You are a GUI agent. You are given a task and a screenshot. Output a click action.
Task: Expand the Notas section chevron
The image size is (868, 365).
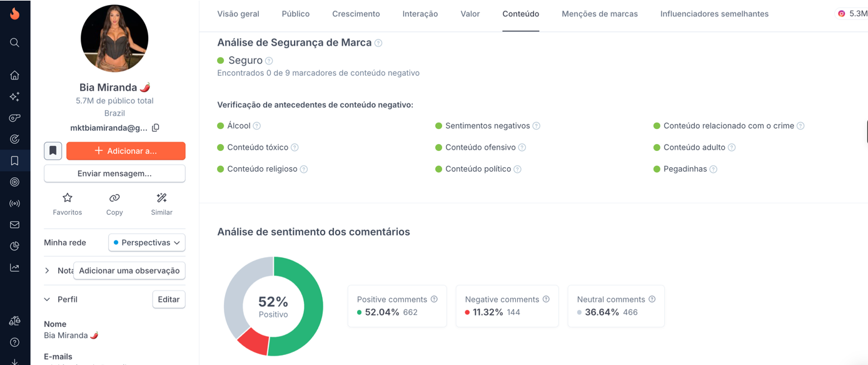click(48, 270)
